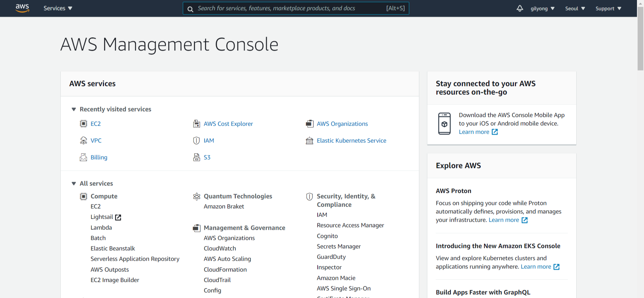Open Cognito service
Screen dimensions: 644x298
[327, 236]
